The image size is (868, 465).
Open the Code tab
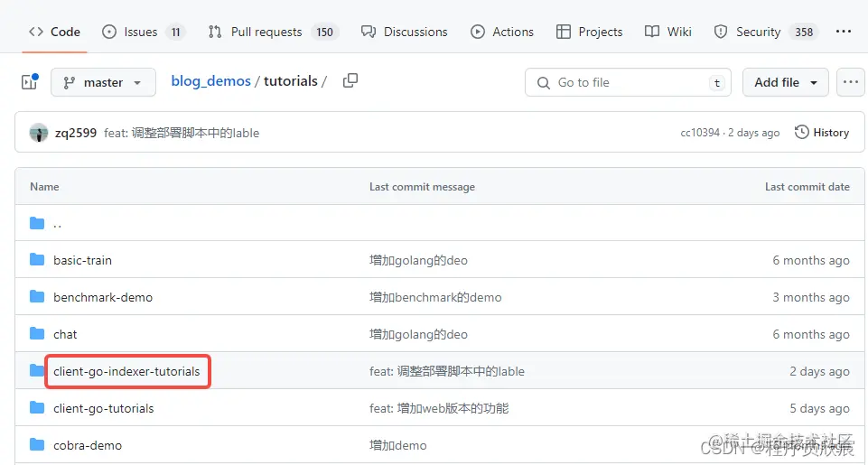tap(54, 32)
